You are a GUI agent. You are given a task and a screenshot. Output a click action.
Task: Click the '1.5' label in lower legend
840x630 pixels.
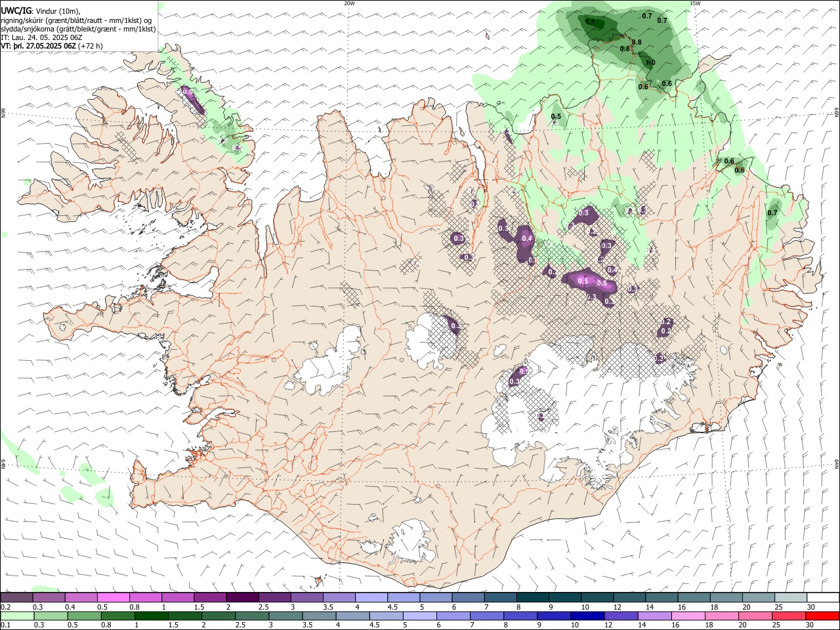173,625
